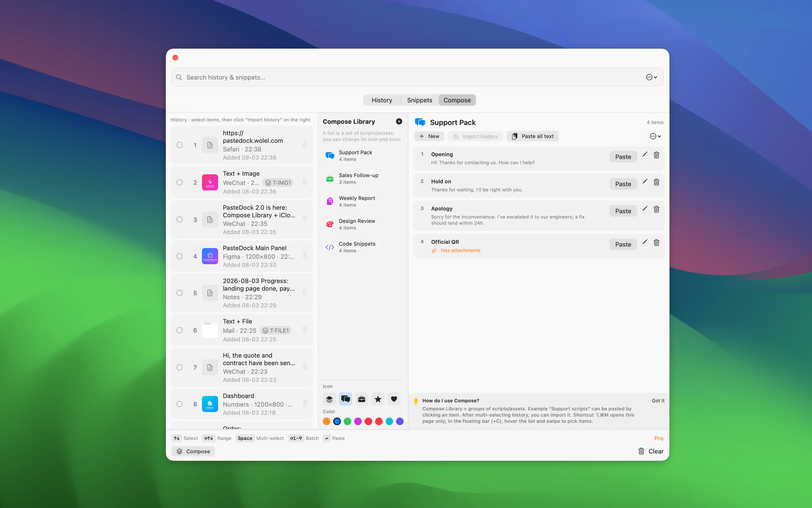The height and width of the screenshot is (508, 812).
Task: Edit the Hold on item
Action: [645, 181]
